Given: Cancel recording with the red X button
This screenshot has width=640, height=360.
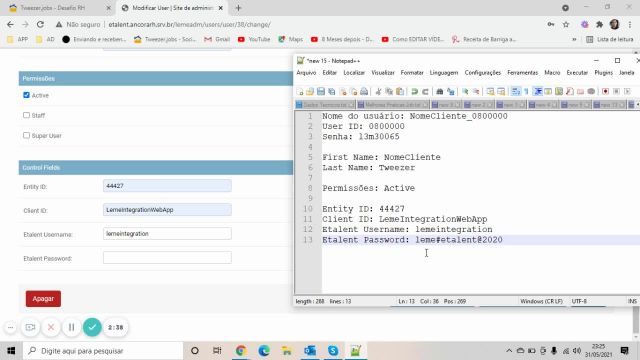Looking at the screenshot, I should [x=51, y=327].
